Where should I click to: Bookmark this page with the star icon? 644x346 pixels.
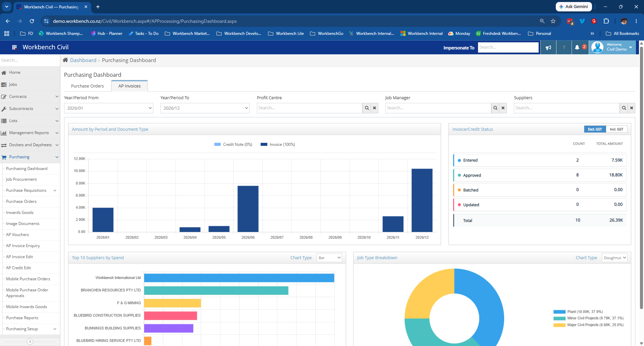tap(553, 21)
